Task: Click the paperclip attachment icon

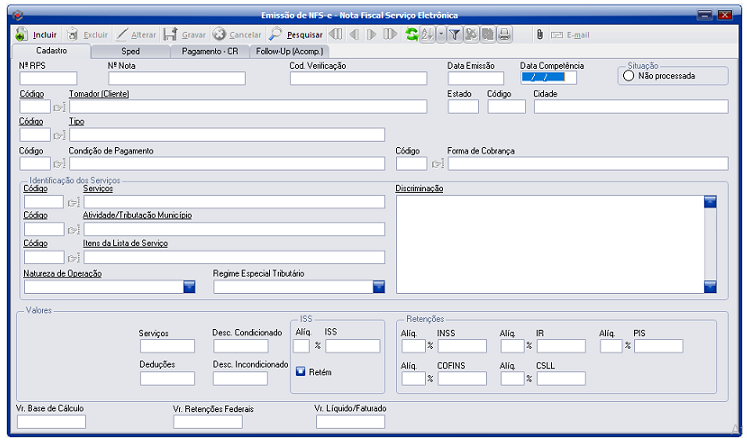Action: 538,34
